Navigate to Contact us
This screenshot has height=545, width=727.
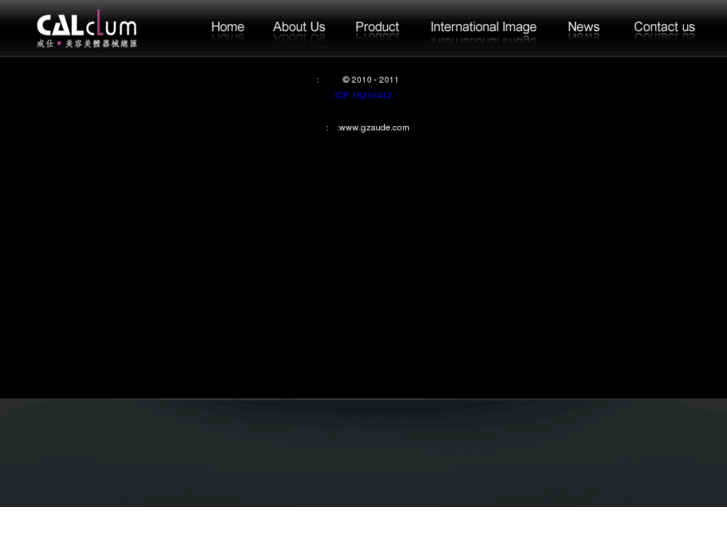(x=664, y=27)
